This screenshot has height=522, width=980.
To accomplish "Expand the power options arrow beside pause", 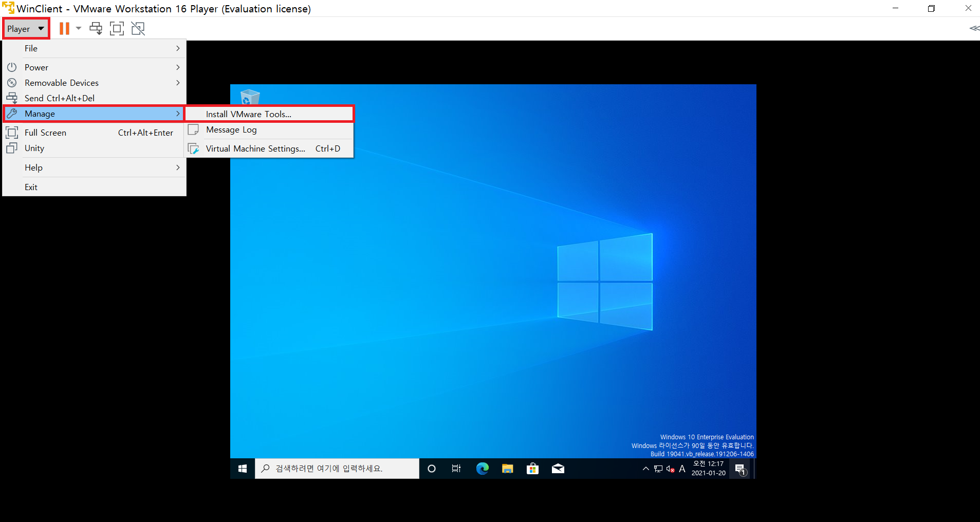I will pyautogui.click(x=79, y=28).
